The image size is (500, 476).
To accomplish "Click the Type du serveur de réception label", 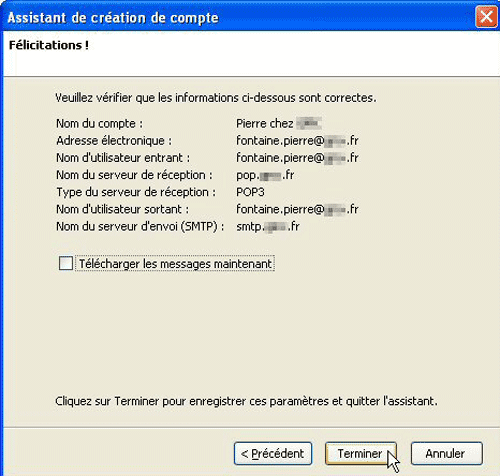I will [136, 192].
